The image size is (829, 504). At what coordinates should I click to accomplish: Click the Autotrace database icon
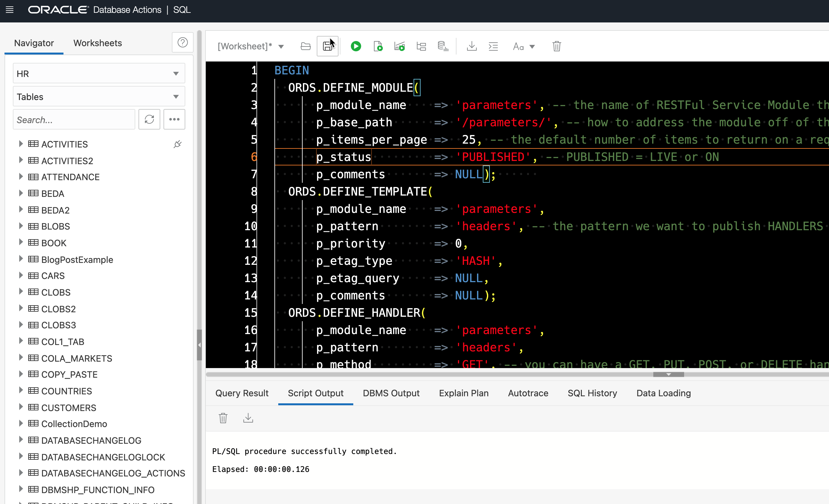click(443, 46)
